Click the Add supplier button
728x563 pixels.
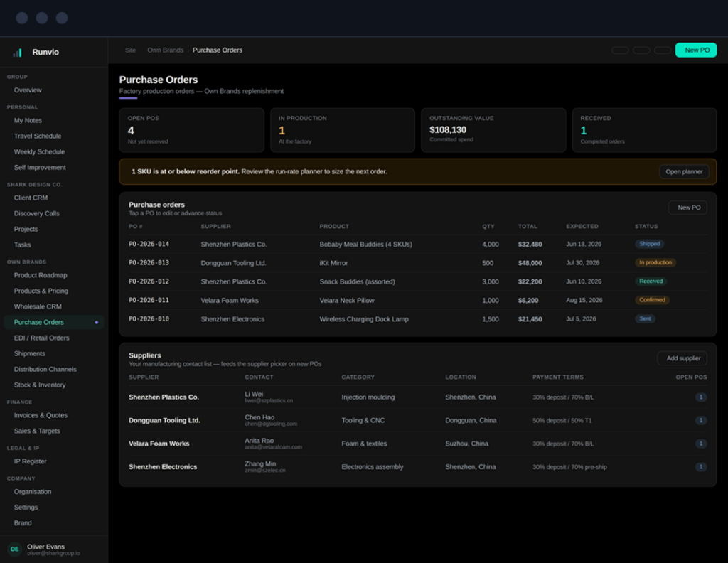(x=682, y=358)
